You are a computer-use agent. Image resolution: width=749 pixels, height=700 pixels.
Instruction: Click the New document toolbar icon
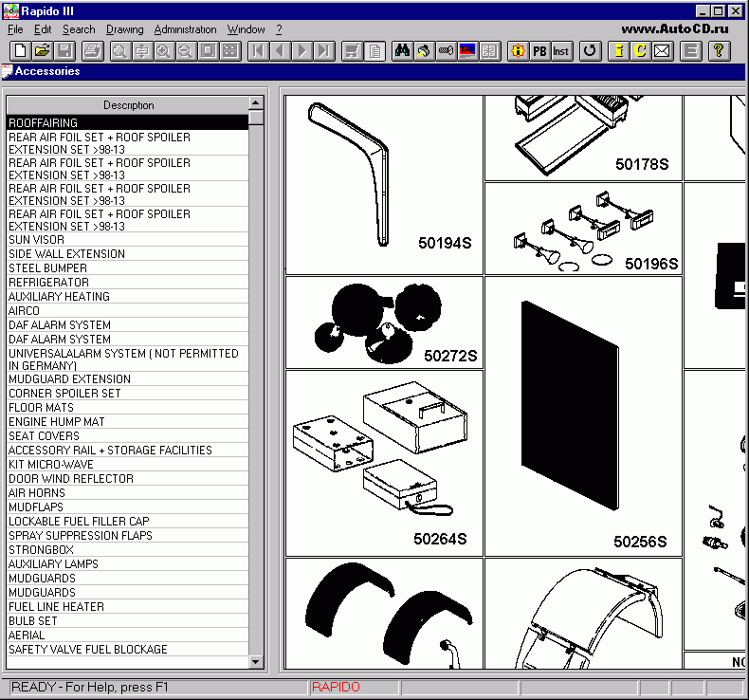coord(21,50)
